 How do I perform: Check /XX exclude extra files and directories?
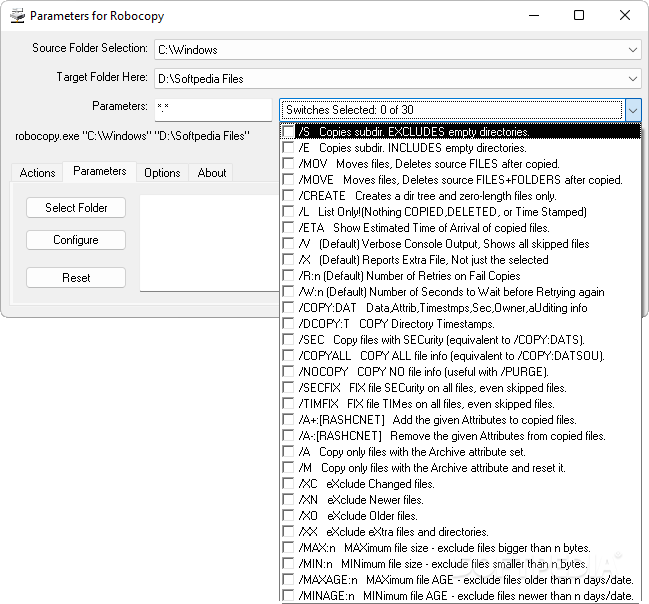tap(288, 532)
